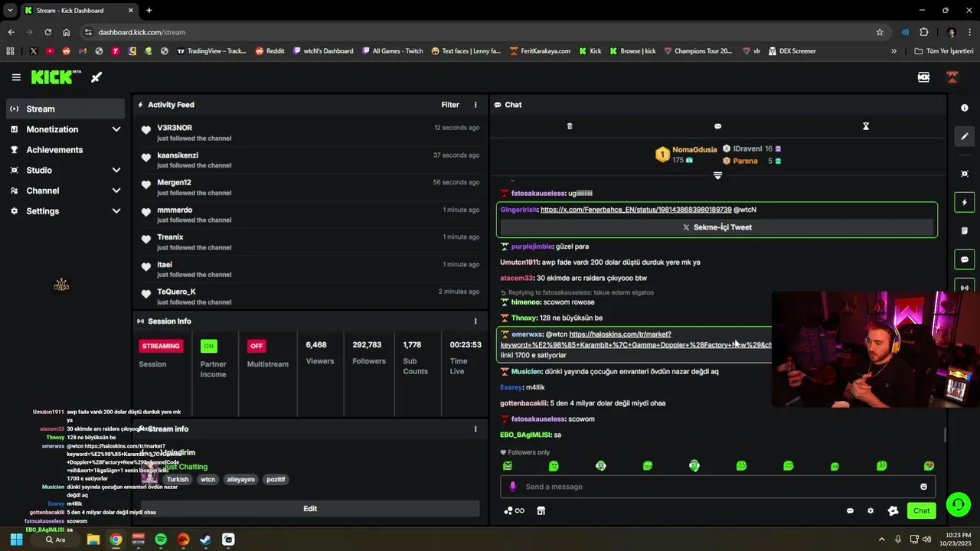Viewport: 980px width, 551px height.
Task: Show more bookmarks with the overflow chevron
Action: [893, 51]
